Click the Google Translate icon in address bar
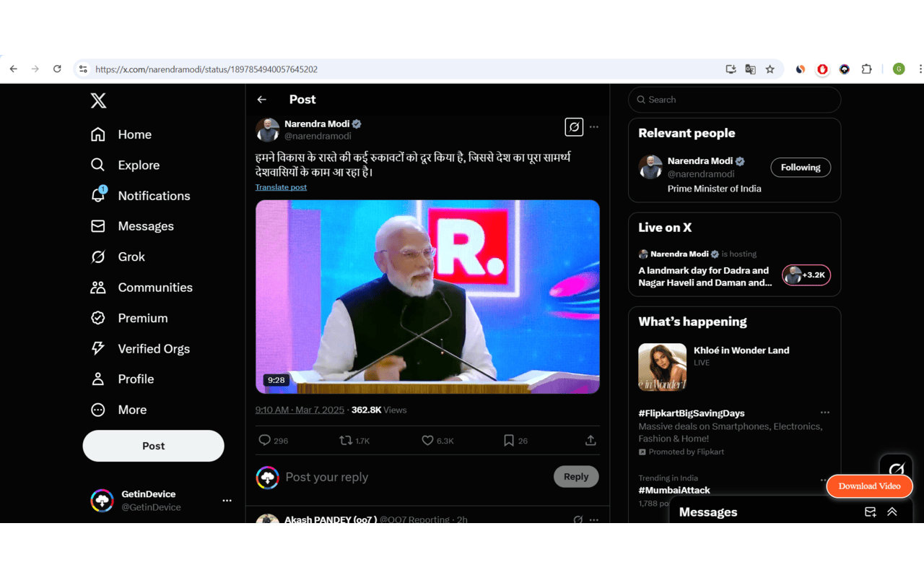 [750, 69]
